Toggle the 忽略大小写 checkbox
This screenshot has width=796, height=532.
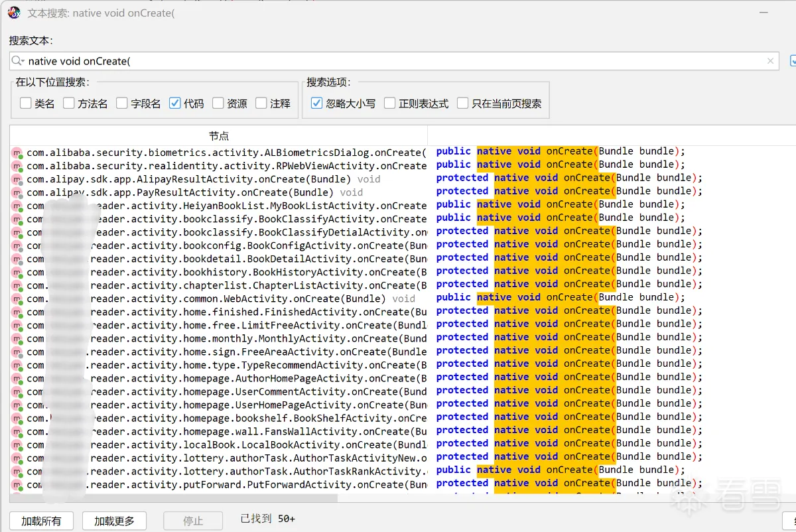click(x=317, y=103)
